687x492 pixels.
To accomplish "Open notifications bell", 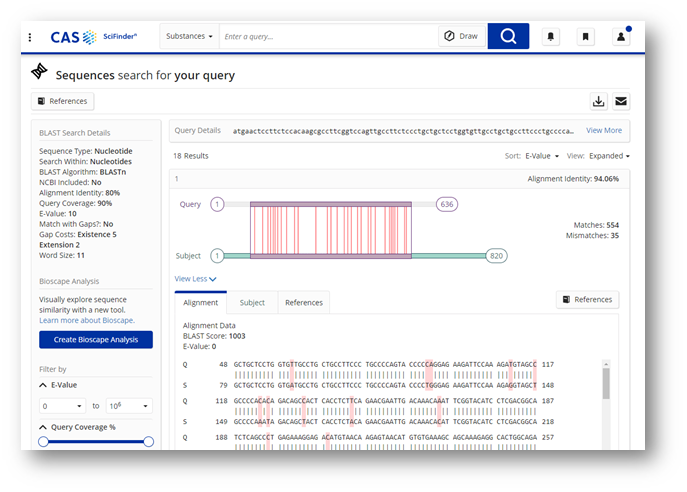I will 551,36.
